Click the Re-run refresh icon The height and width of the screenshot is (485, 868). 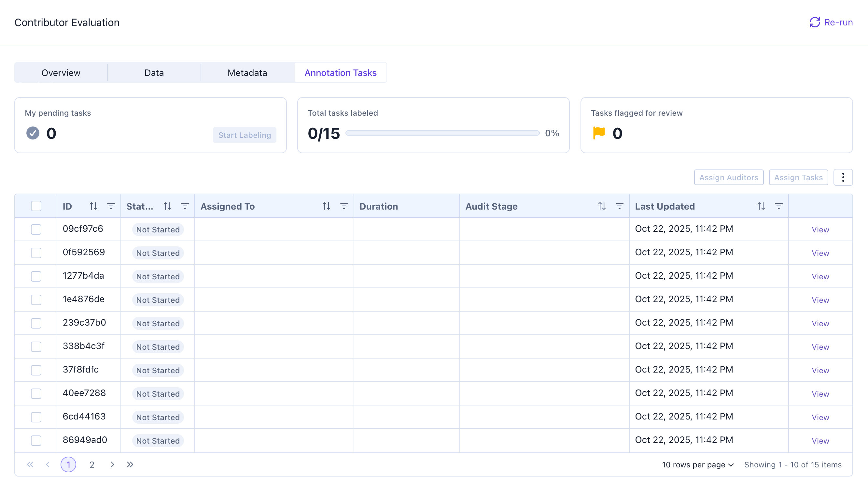tap(814, 22)
